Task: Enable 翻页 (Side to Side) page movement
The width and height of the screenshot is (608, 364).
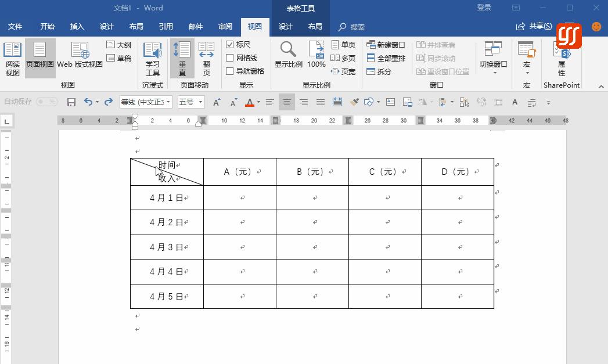Action: click(206, 55)
